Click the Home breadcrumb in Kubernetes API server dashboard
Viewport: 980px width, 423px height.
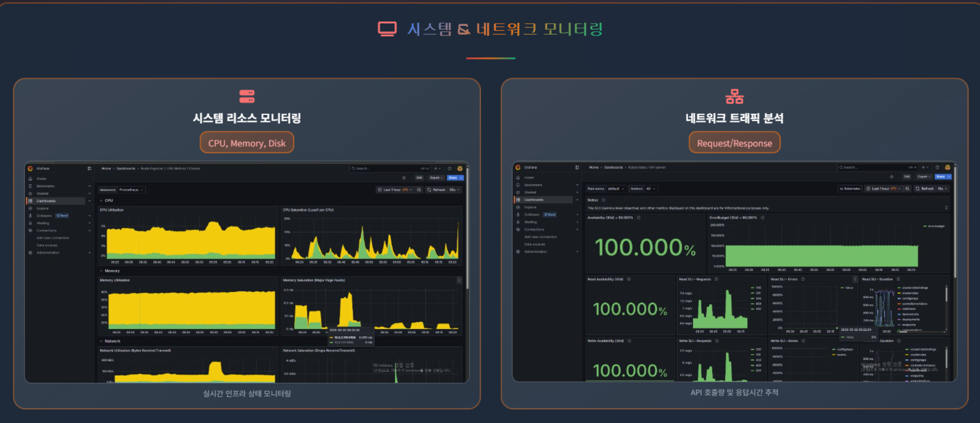(x=594, y=167)
